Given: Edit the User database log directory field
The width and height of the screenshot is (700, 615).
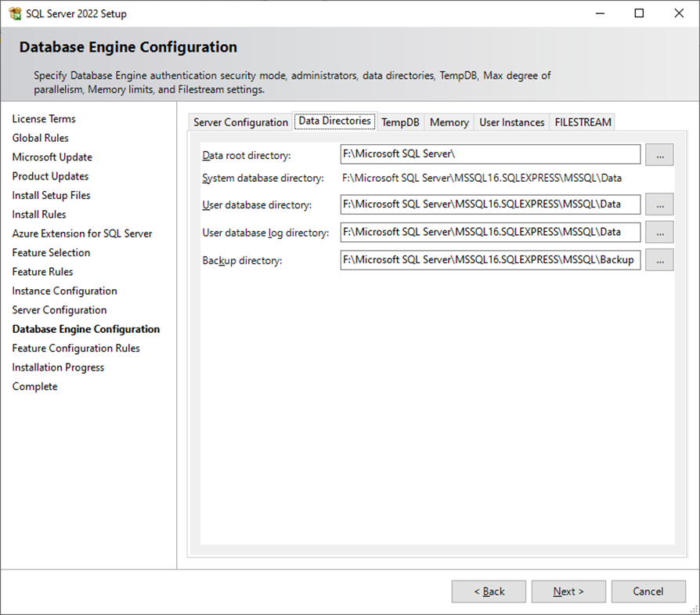Looking at the screenshot, I should click(x=490, y=232).
